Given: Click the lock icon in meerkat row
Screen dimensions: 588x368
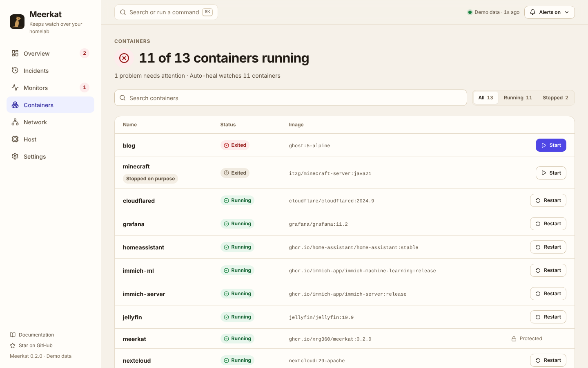Looking at the screenshot, I should click(x=514, y=339).
